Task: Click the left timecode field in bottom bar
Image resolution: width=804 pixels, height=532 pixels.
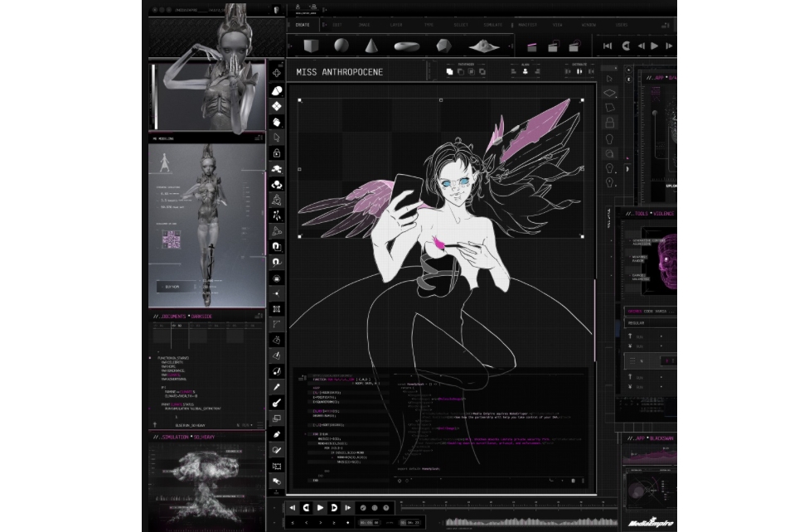Action: (369, 523)
